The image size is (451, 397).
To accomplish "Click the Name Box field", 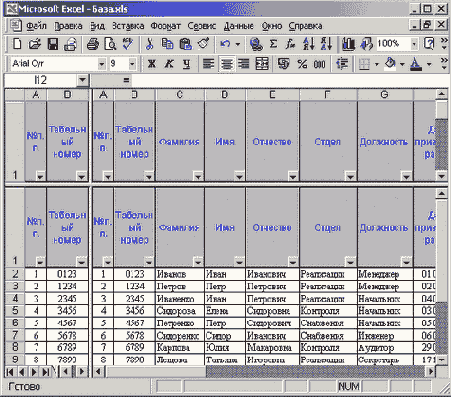I will click(41, 80).
